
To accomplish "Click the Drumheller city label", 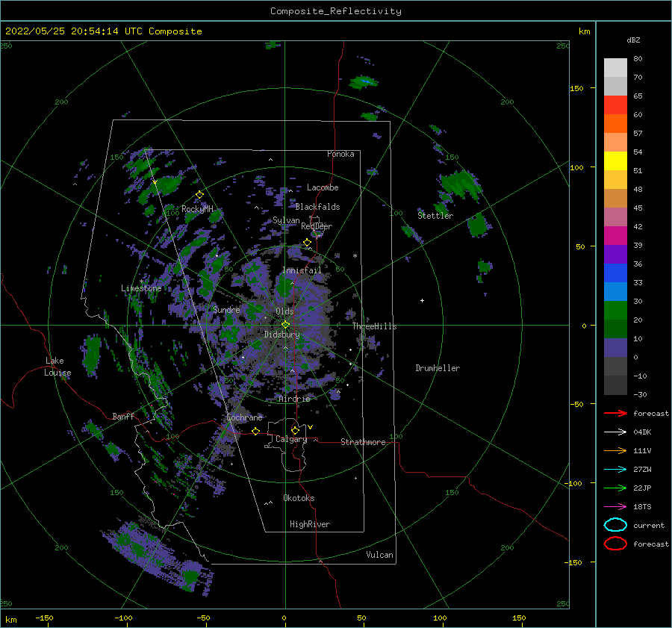I will point(438,368).
